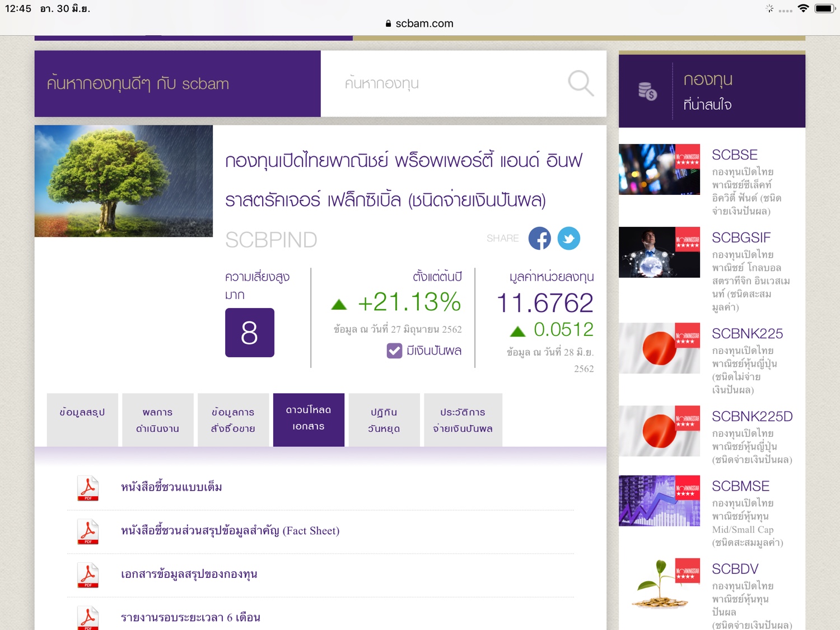Click the 12:45 clock in status bar
Image resolution: width=840 pixels, height=630 pixels.
(18, 8)
